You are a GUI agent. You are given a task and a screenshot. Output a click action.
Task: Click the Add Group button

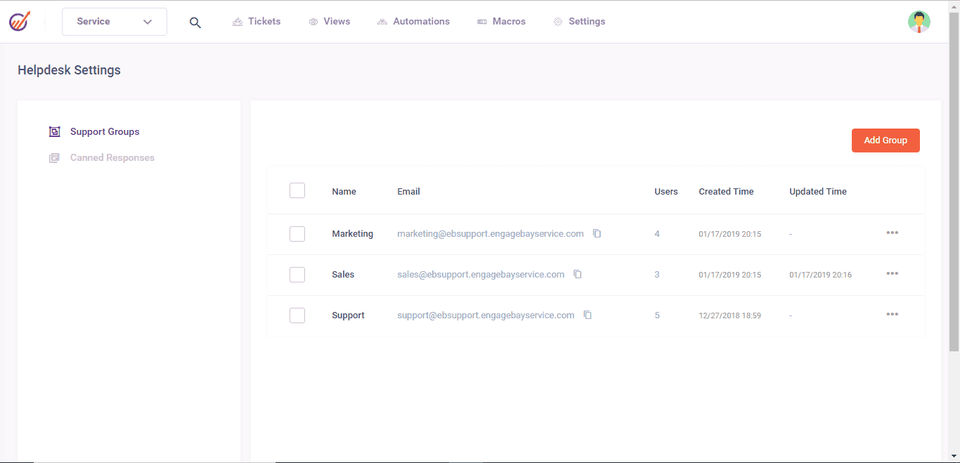click(885, 141)
